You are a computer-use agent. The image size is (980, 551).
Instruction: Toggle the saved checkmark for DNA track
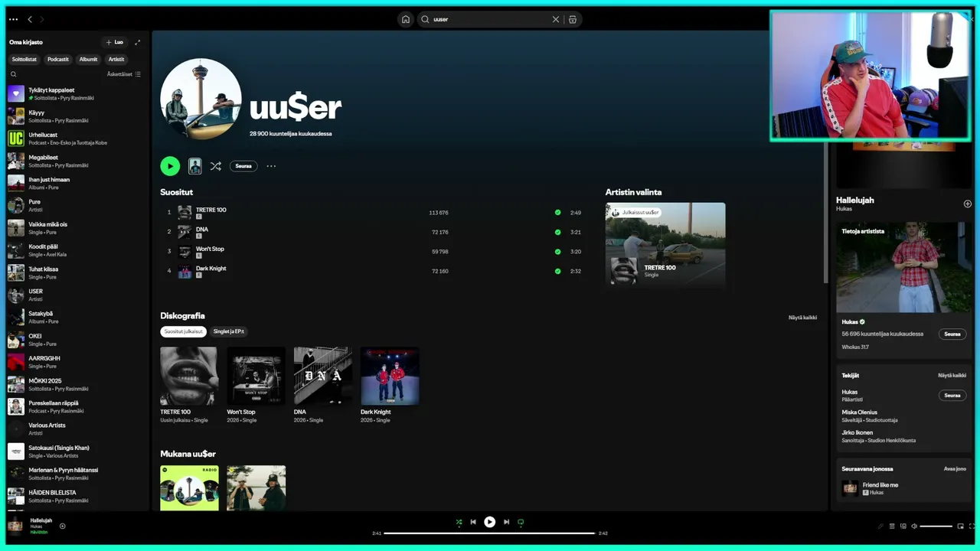[557, 232]
